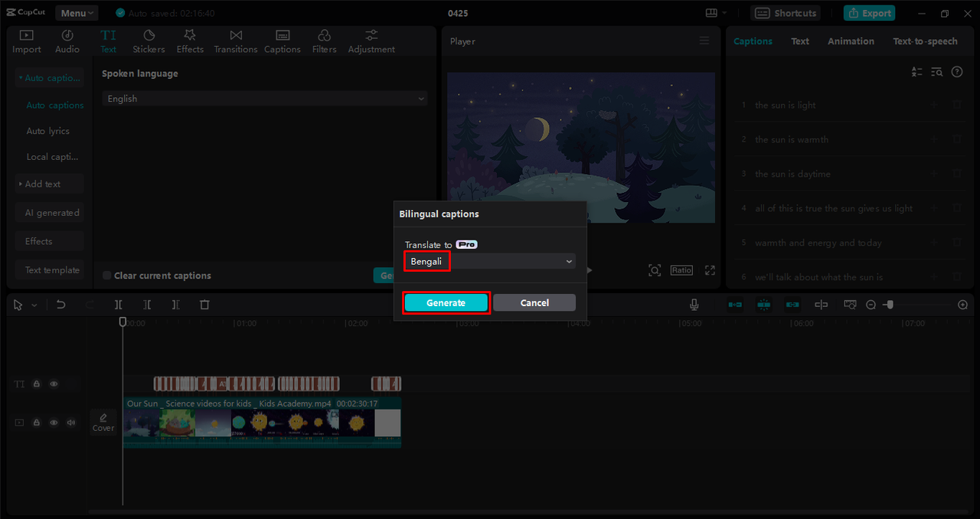Screen dimensions: 980x519
Task: Click the Delete trash icon in timeline toolbar
Action: click(204, 305)
